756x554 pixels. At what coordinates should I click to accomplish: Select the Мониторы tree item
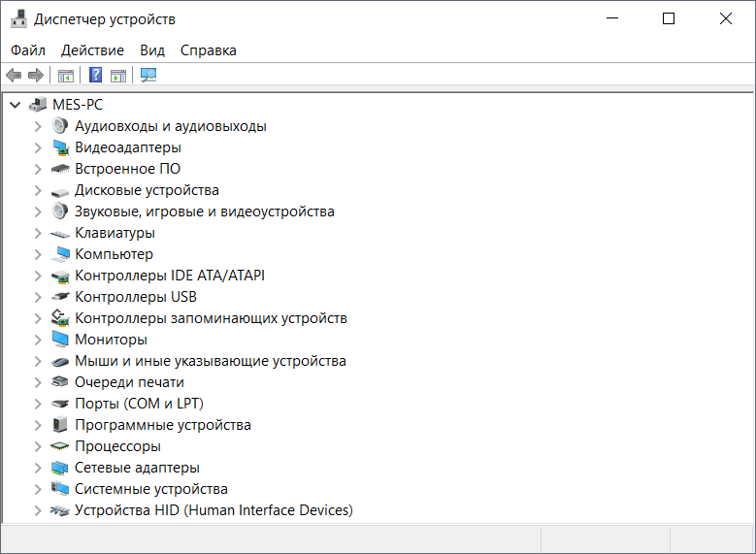(x=111, y=340)
